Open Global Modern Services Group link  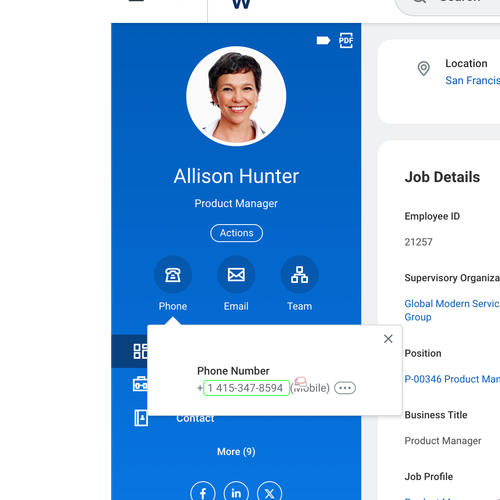click(x=452, y=310)
